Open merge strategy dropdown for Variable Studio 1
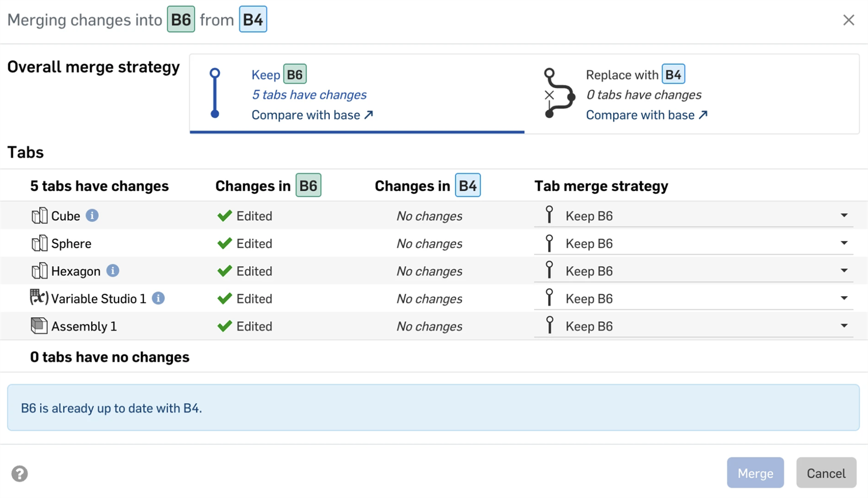Image resolution: width=868 pixels, height=498 pixels. pyautogui.click(x=694, y=298)
